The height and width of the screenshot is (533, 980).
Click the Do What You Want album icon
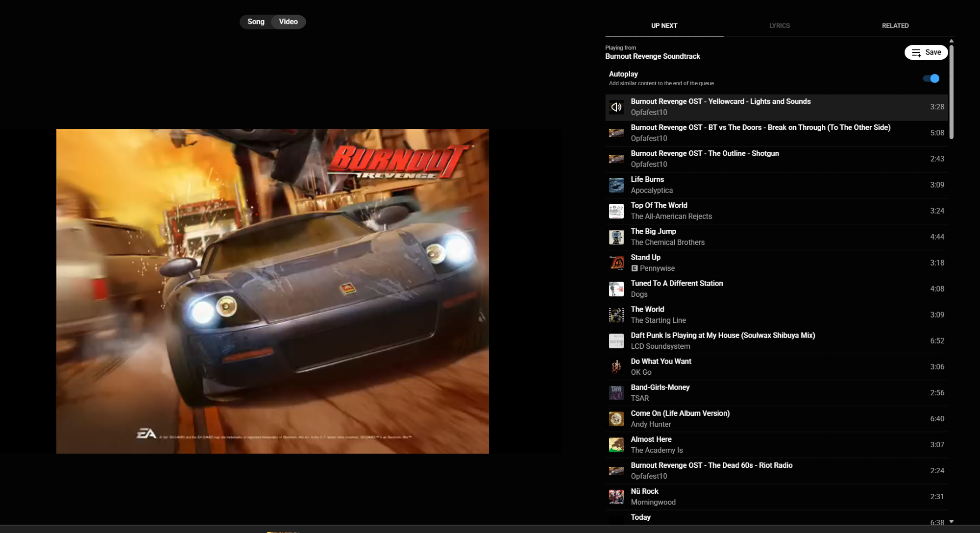point(616,367)
